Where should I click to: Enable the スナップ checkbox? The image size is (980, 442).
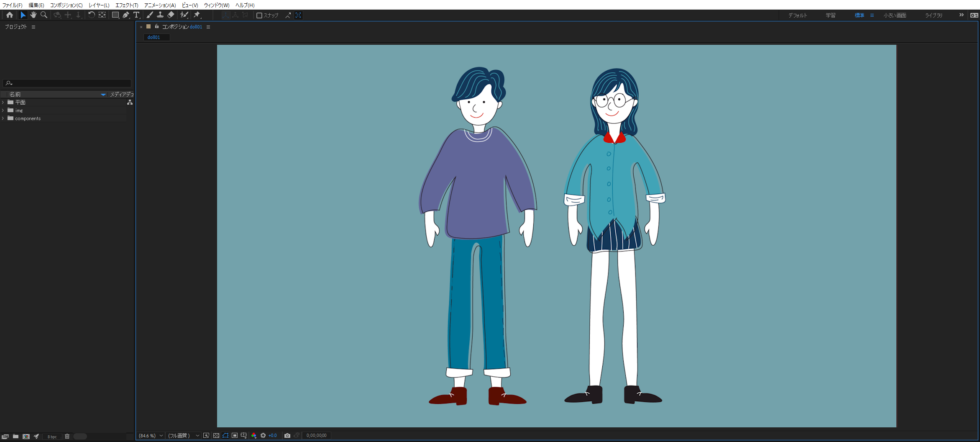tap(259, 15)
